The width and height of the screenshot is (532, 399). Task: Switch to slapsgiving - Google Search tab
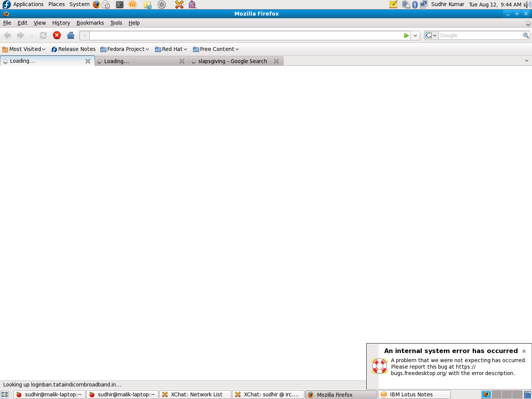(x=232, y=61)
